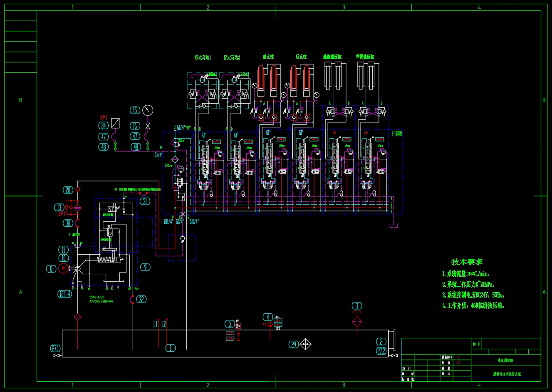Click the 履带行走式液压支架 title block text
This screenshot has width=552, height=392.
click(507, 374)
